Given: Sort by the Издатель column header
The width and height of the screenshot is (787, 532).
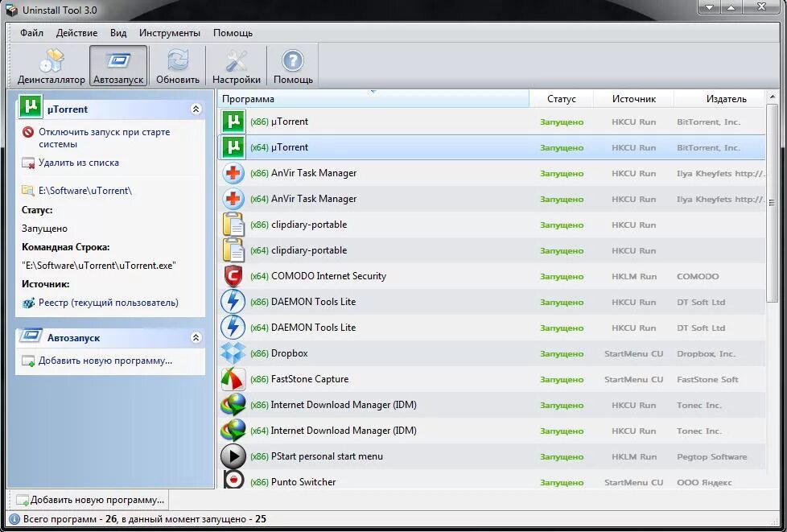Looking at the screenshot, I should (x=719, y=99).
